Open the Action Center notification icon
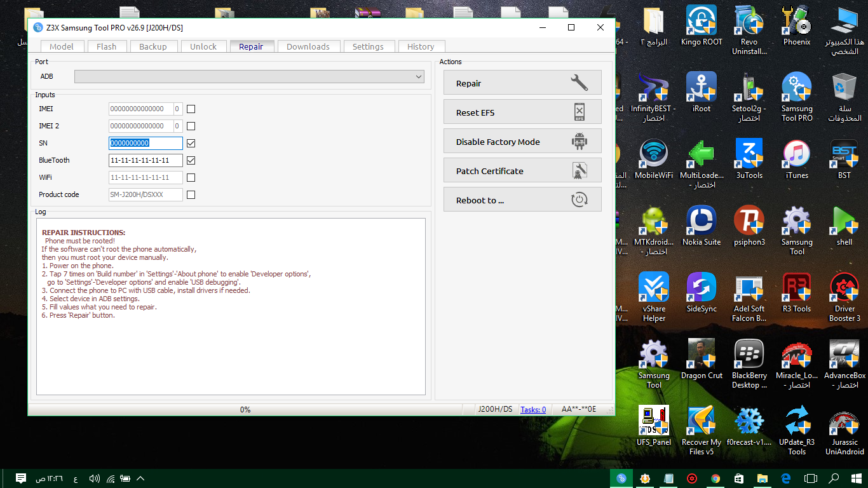The image size is (868, 488). pos(20,478)
